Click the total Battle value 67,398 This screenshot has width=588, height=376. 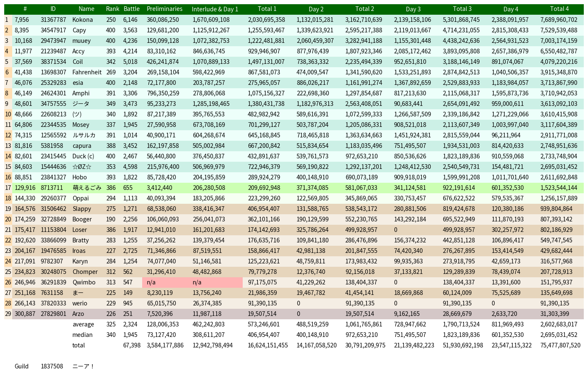click(132, 345)
